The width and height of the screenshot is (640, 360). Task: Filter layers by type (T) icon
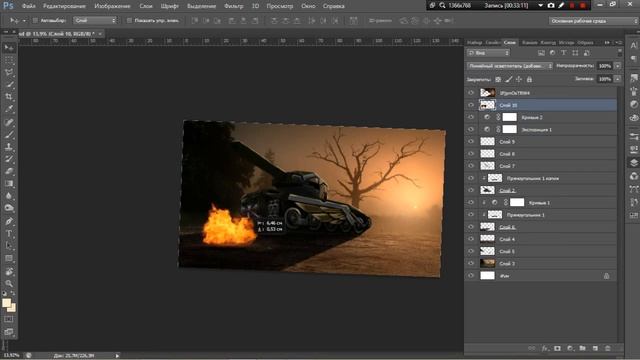tap(564, 53)
